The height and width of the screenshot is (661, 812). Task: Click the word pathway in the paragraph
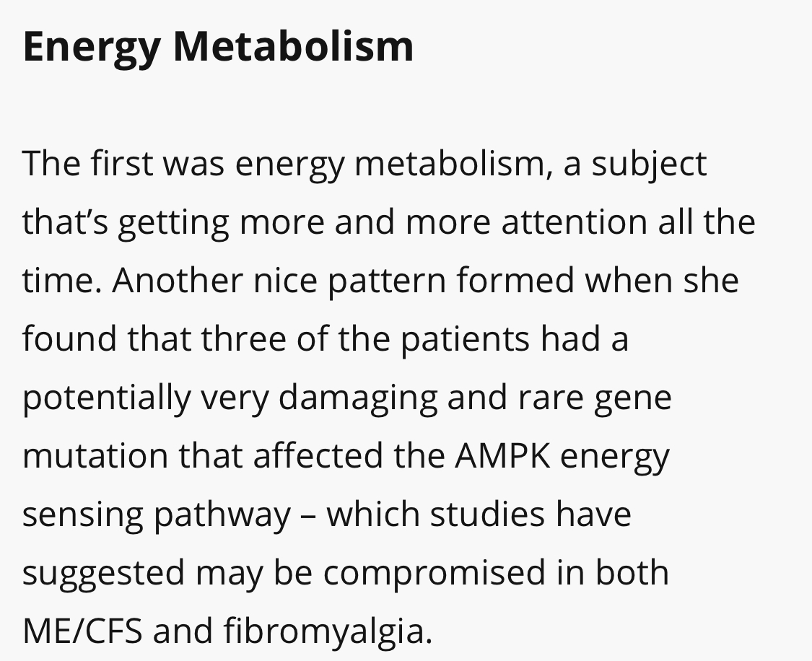click(222, 516)
